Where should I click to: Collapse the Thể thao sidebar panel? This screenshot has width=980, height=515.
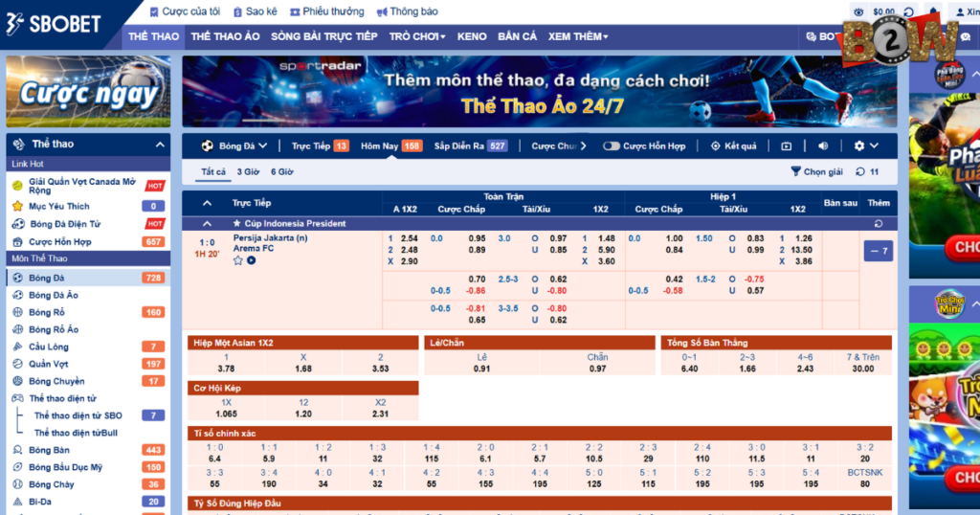pos(160,145)
